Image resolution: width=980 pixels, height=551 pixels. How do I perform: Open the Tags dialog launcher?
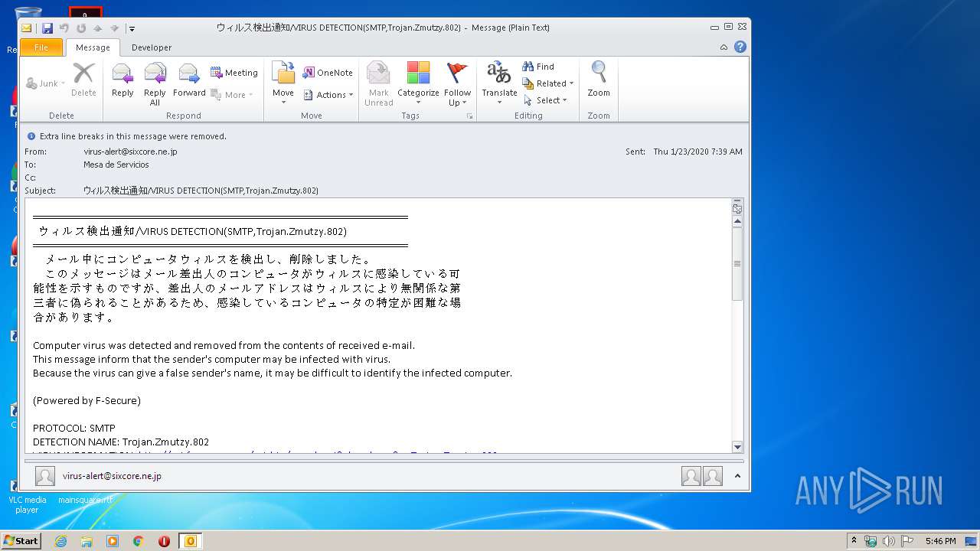tap(469, 116)
